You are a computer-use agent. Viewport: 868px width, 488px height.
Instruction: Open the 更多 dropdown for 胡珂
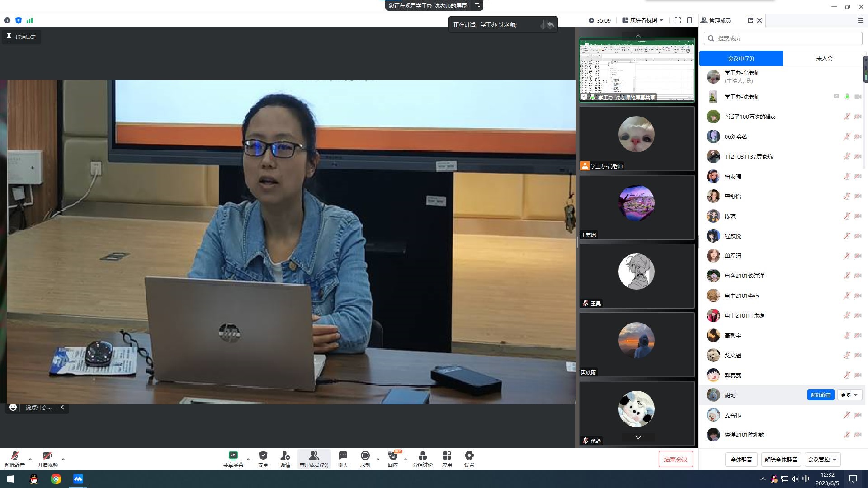[849, 395]
